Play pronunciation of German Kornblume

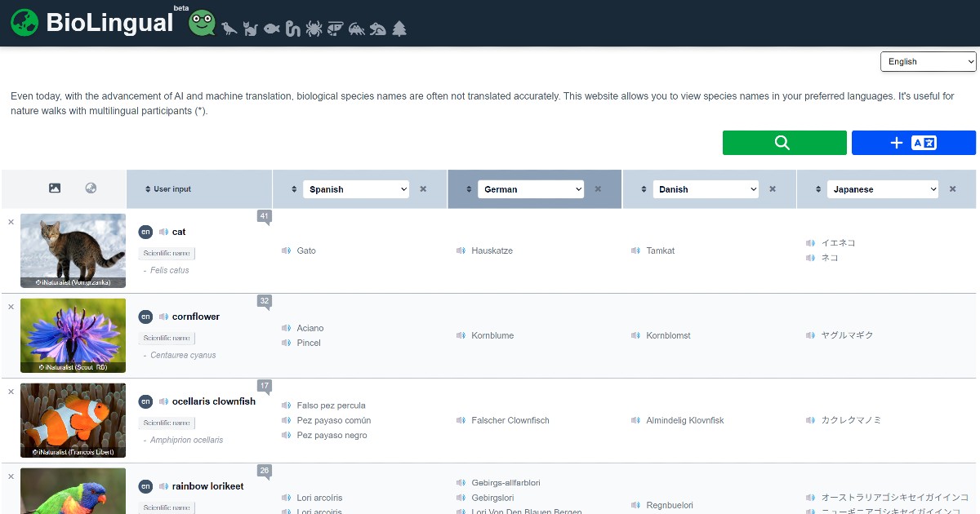point(461,335)
